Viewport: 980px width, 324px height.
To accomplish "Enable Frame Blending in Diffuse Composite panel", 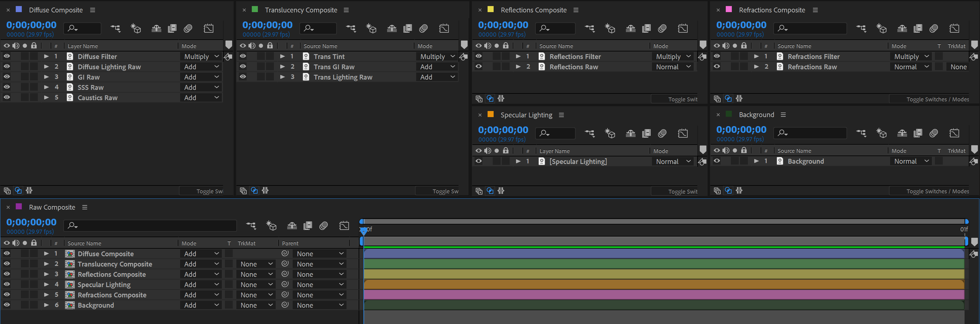I will 172,28.
